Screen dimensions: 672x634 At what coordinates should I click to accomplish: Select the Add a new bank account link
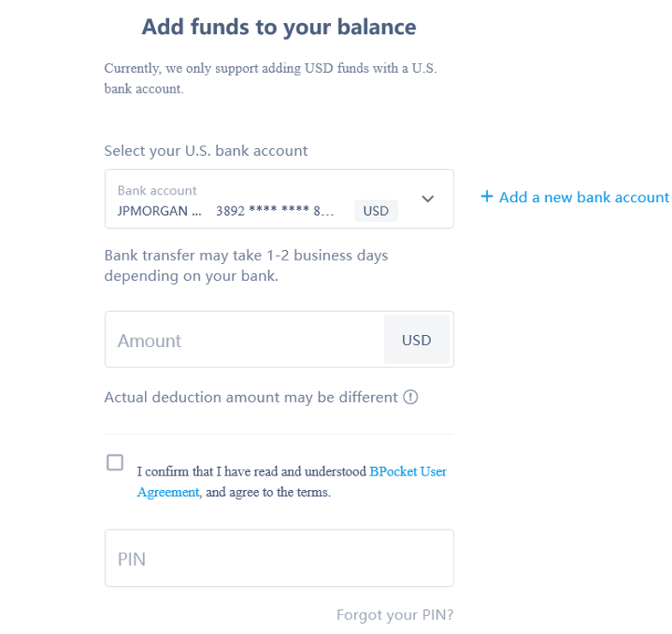(x=583, y=197)
